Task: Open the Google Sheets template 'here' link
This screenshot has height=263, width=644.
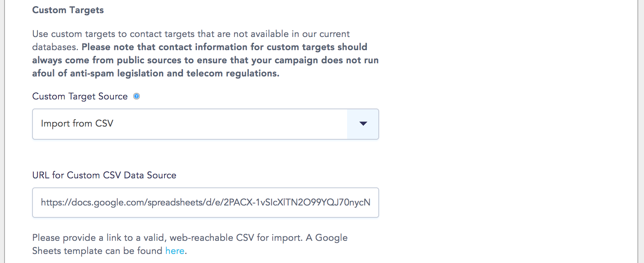Action: point(175,251)
